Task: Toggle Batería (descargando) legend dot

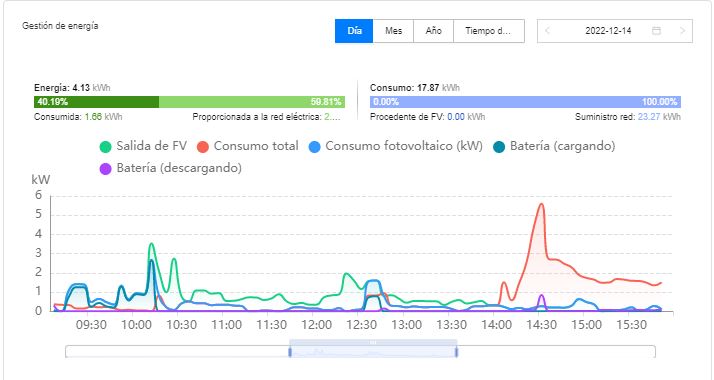Action: 105,169
